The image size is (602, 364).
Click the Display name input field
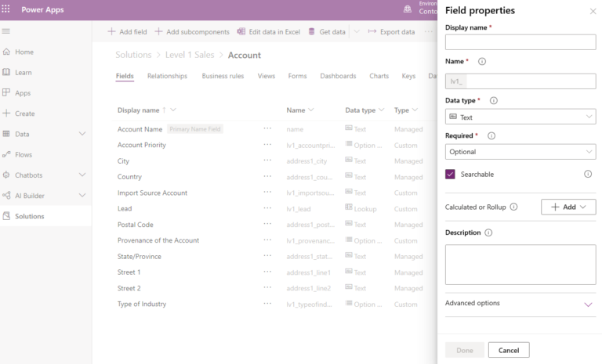(520, 42)
